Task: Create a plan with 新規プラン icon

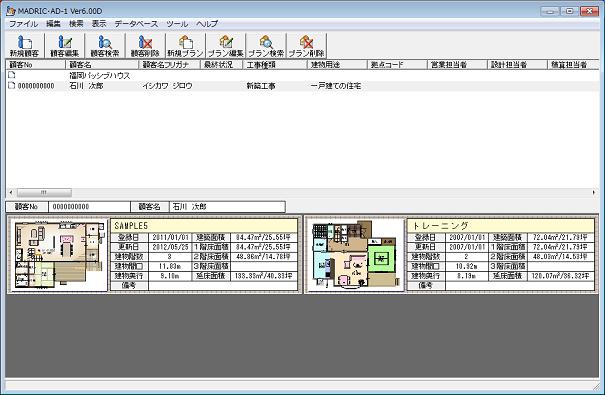Action: pyautogui.click(x=185, y=46)
